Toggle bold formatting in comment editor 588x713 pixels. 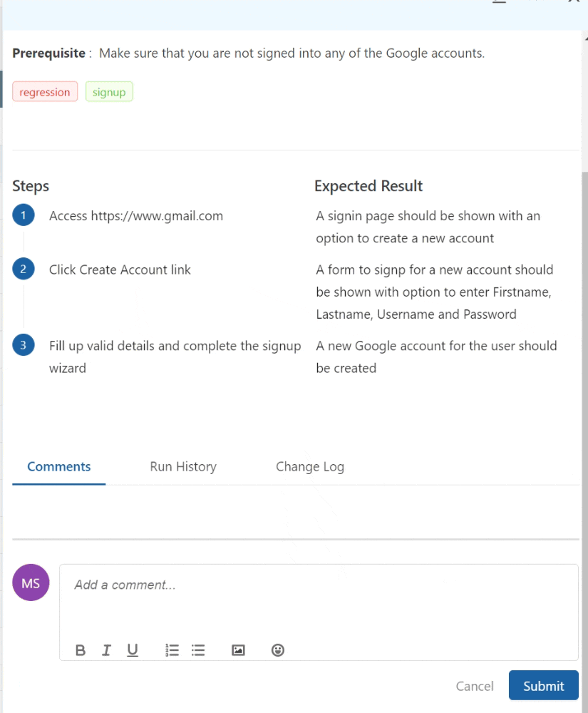[81, 650]
